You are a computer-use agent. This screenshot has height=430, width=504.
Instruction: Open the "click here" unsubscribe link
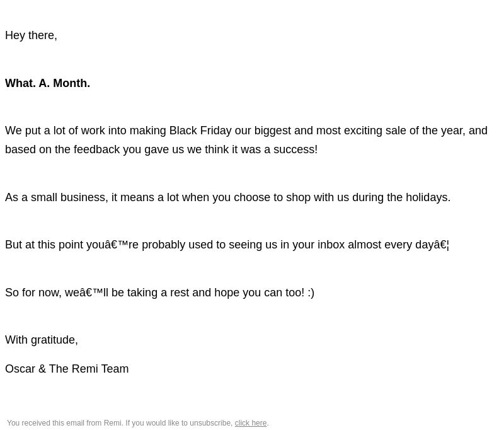[x=250, y=423]
